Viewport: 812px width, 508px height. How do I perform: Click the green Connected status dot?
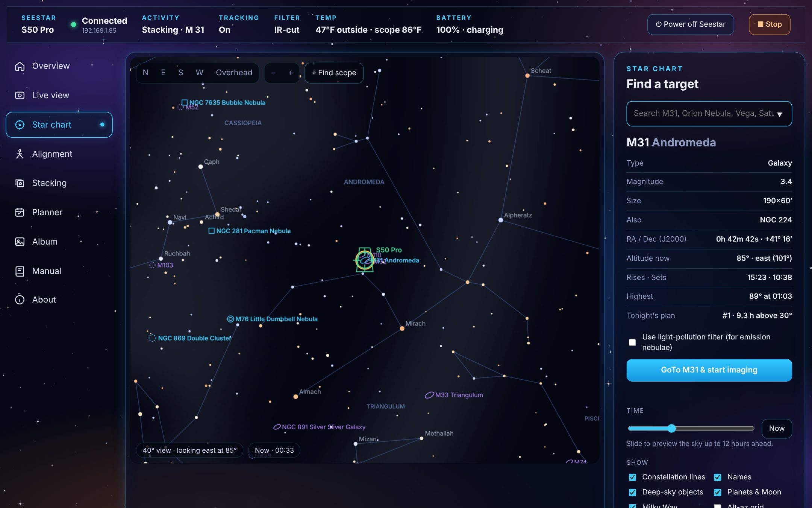(74, 24)
